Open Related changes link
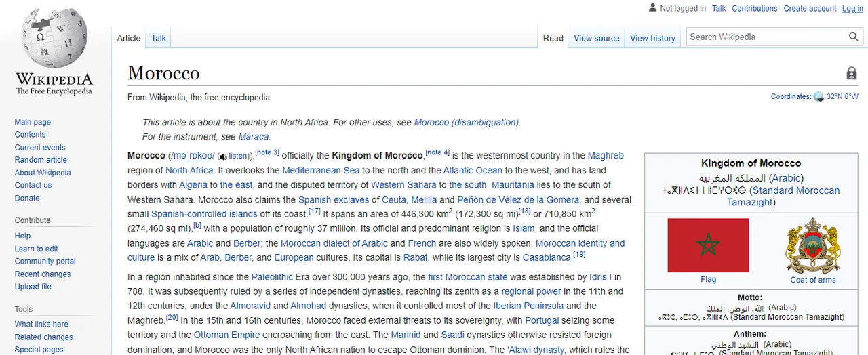The image size is (868, 355). point(44,337)
